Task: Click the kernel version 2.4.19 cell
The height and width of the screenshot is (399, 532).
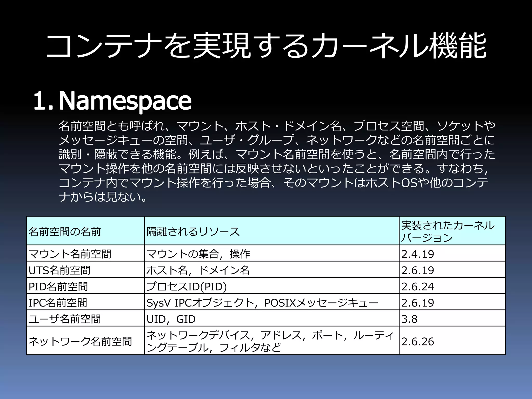Action: 418,254
